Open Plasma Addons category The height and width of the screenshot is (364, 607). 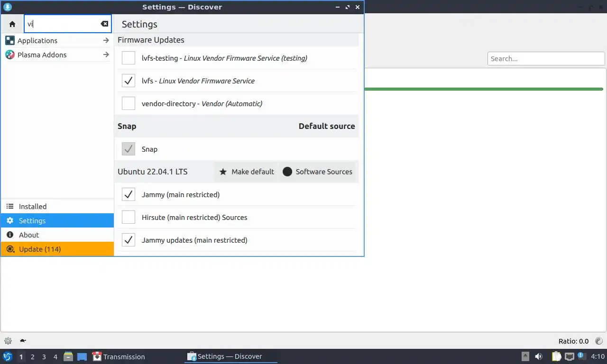(57, 55)
